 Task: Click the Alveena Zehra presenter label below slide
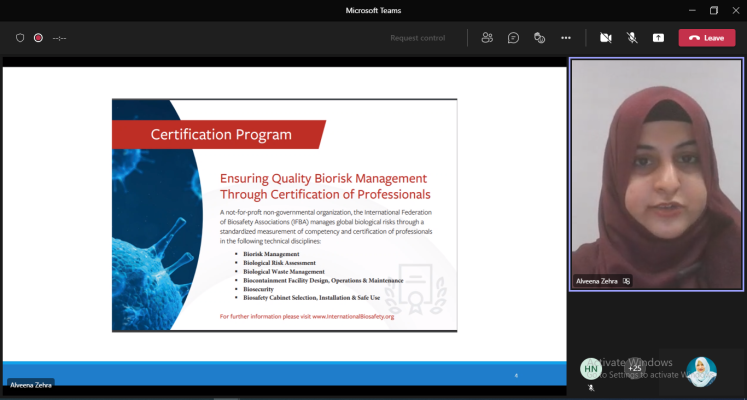[x=30, y=384]
